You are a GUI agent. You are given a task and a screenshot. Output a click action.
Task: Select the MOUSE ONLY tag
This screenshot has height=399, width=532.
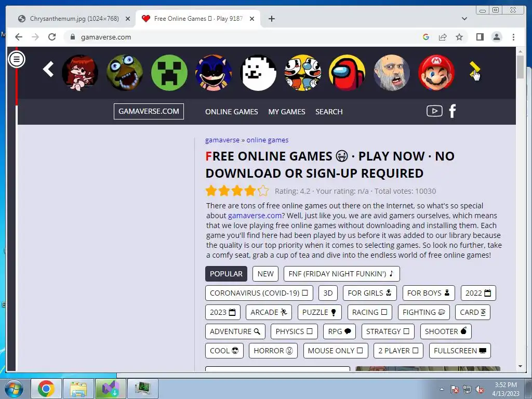point(335,351)
